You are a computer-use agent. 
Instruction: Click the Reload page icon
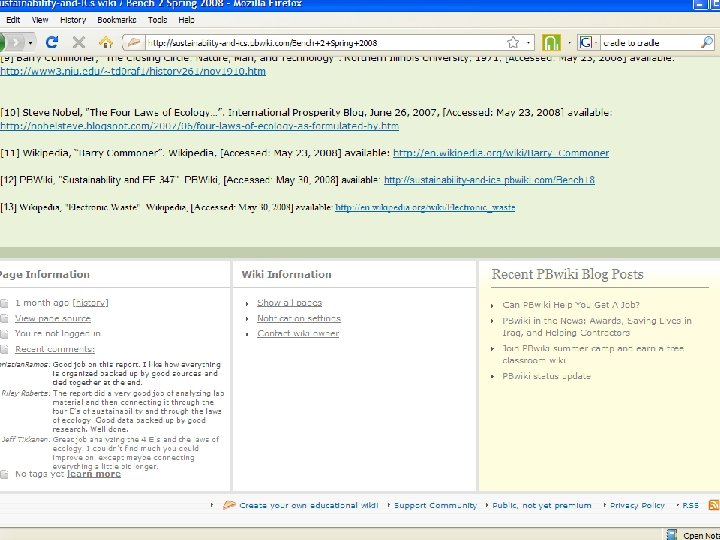coord(51,43)
